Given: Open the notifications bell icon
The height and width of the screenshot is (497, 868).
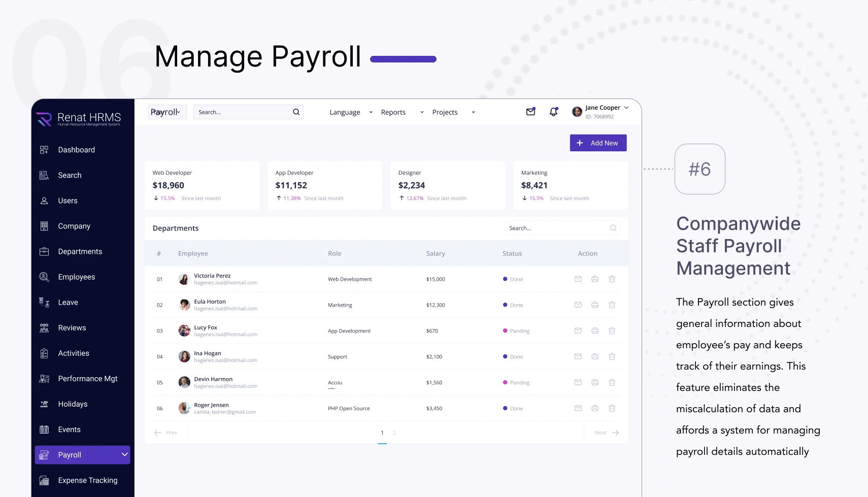Looking at the screenshot, I should point(553,112).
